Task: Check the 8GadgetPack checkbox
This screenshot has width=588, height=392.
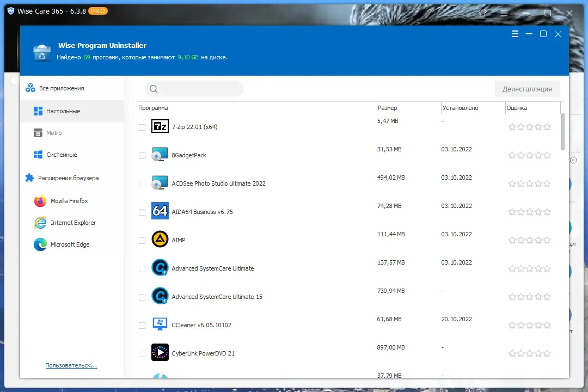Action: pyautogui.click(x=142, y=155)
